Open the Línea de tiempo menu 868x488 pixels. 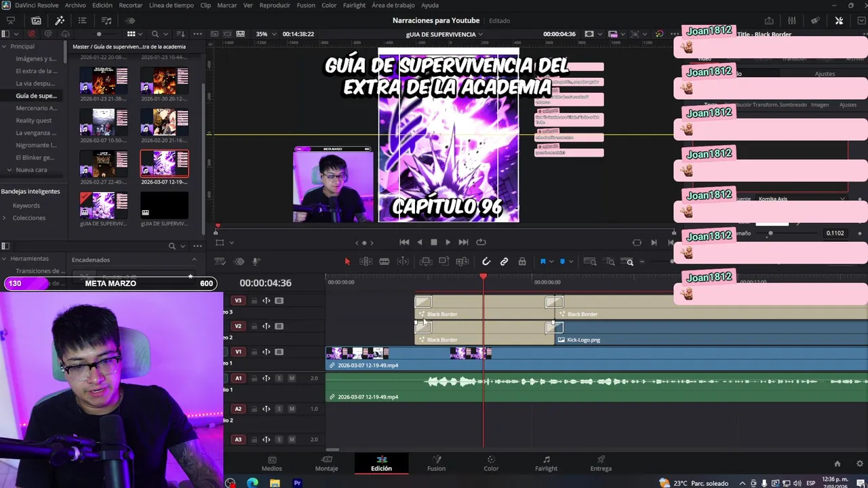pos(171,5)
